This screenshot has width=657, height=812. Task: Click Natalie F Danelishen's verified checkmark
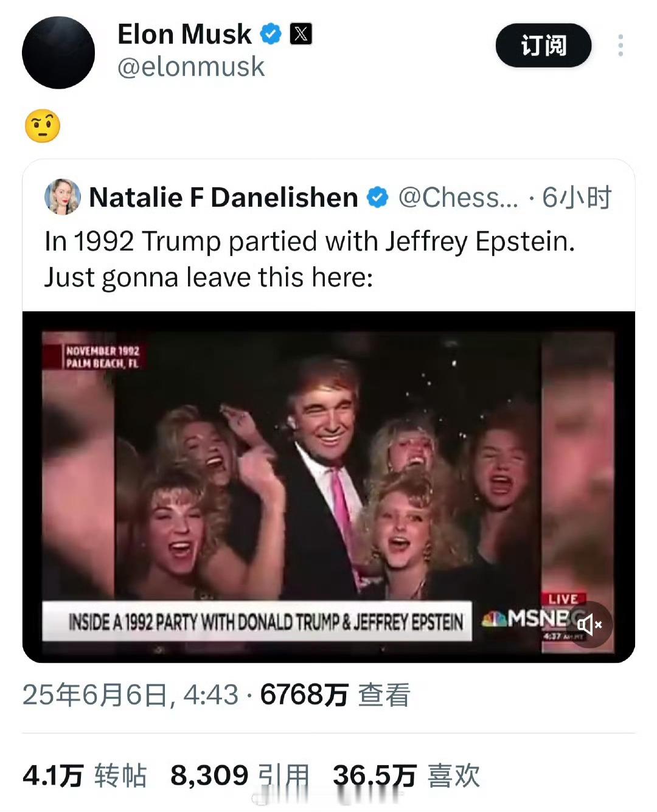pyautogui.click(x=377, y=197)
